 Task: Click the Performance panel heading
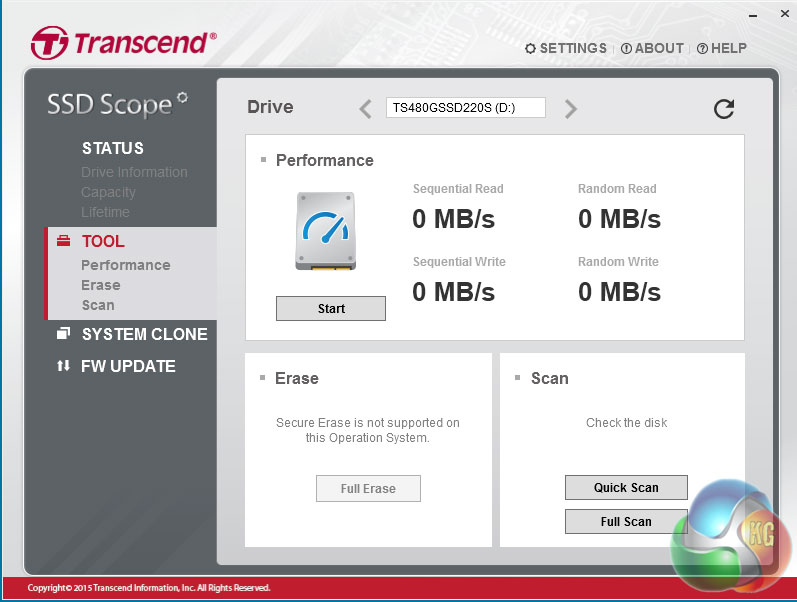325,160
